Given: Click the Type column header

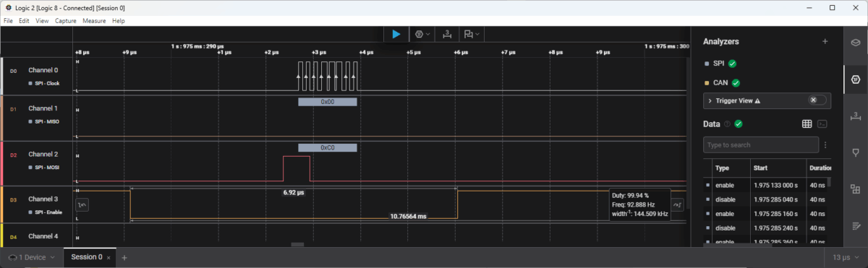Looking at the screenshot, I should click(723, 168).
